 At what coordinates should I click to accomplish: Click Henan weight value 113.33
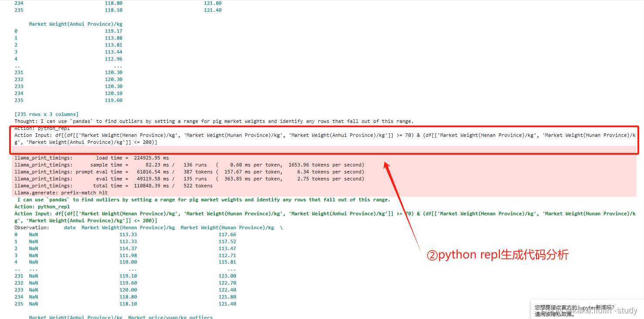click(128, 234)
